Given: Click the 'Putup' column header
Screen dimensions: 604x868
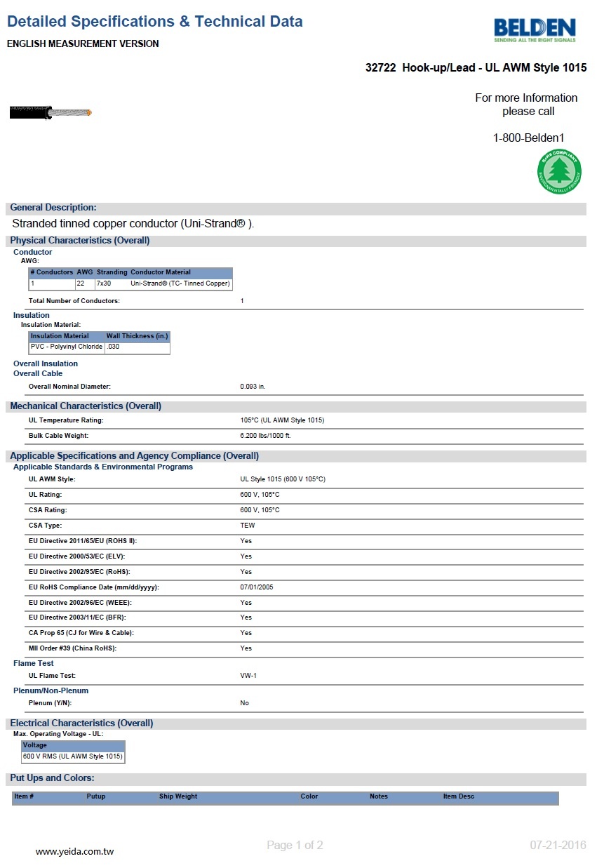Looking at the screenshot, I should tap(96, 796).
